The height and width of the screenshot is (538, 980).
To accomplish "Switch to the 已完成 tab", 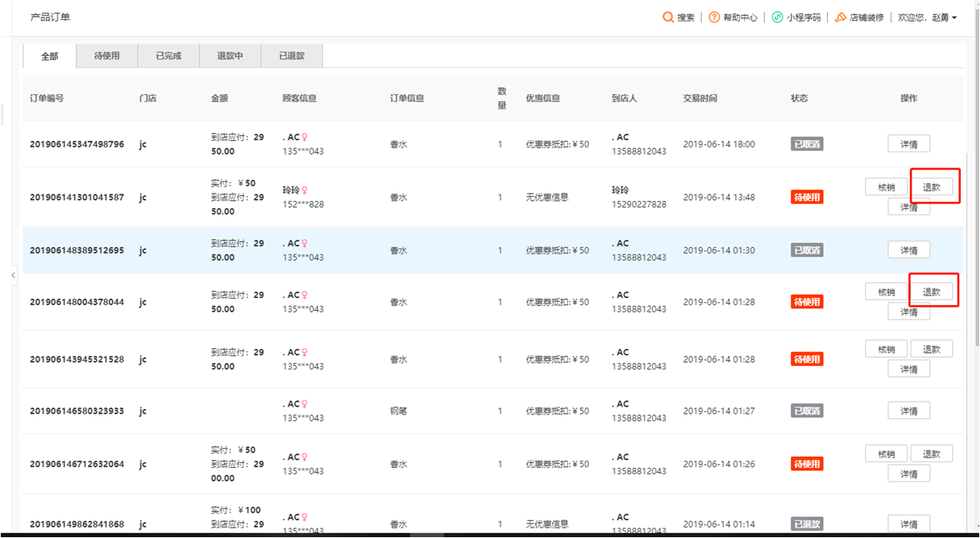I will pos(168,56).
